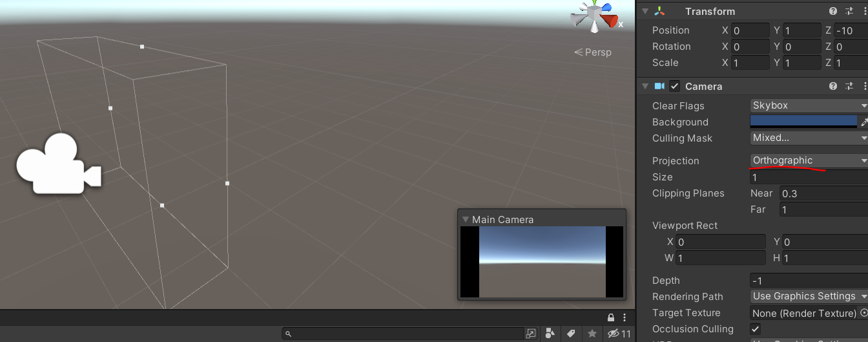The image size is (868, 342).
Task: Click the Camera component title
Action: [704, 86]
